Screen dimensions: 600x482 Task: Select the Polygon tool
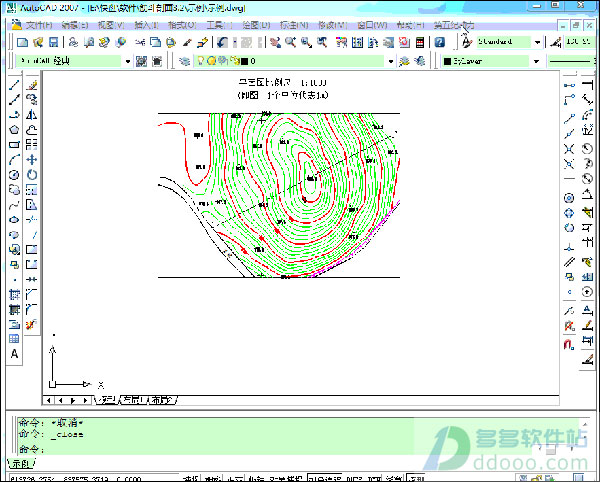click(x=14, y=130)
